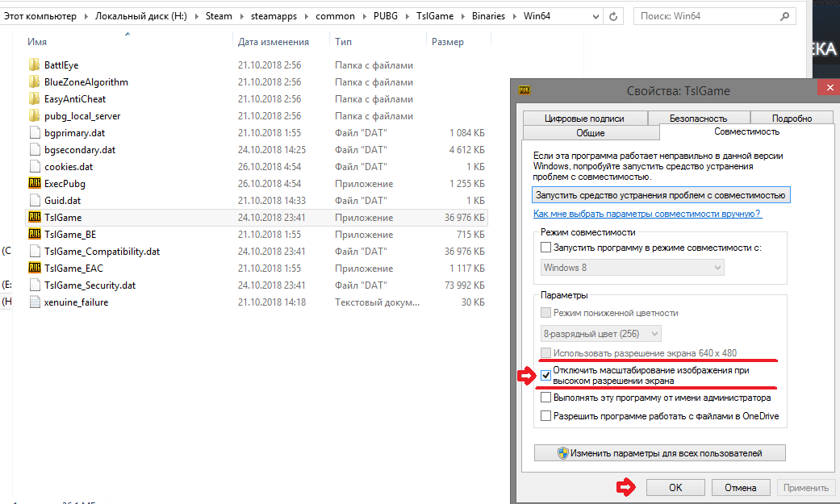Screen dimensions: 840x504
Task: Select the 36 976 КБ size of TslGame_Compatibility.dat
Action: pos(465,252)
